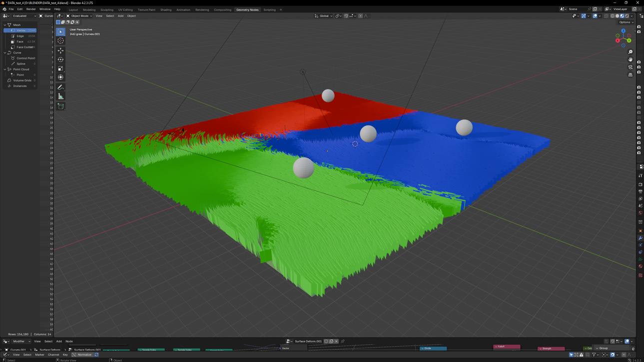Toggle Normalize in the graph editor
This screenshot has width=644, height=362.
pos(82,354)
